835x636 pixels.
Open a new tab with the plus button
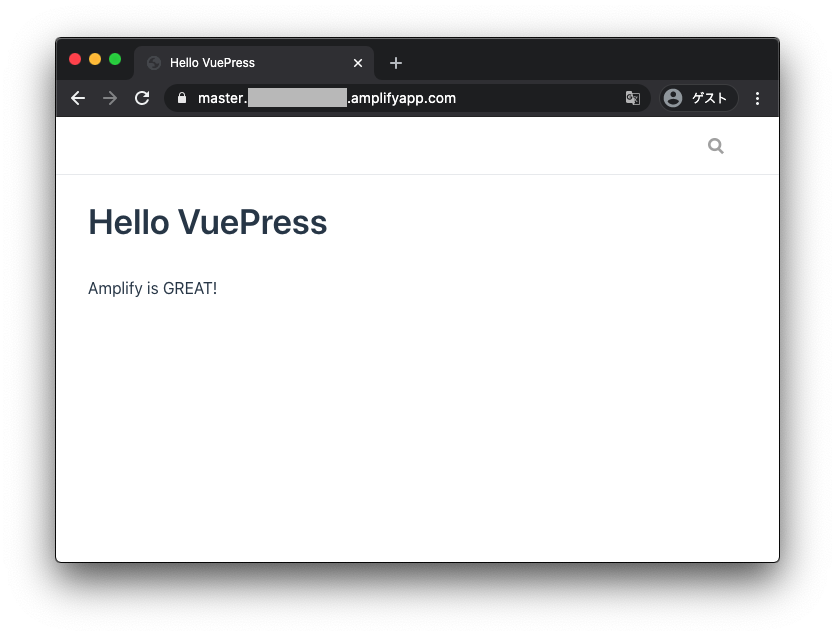click(396, 63)
